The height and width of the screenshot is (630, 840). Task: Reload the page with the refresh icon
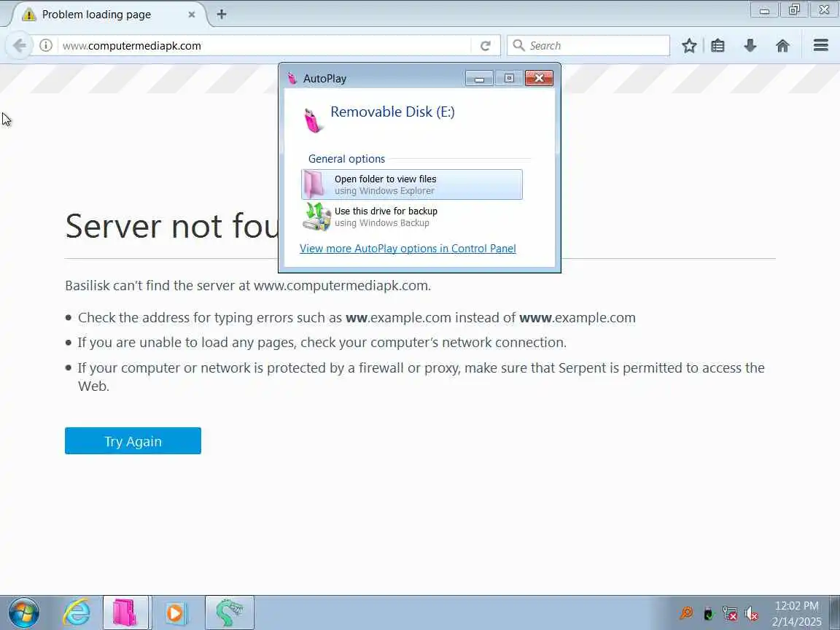pos(486,46)
